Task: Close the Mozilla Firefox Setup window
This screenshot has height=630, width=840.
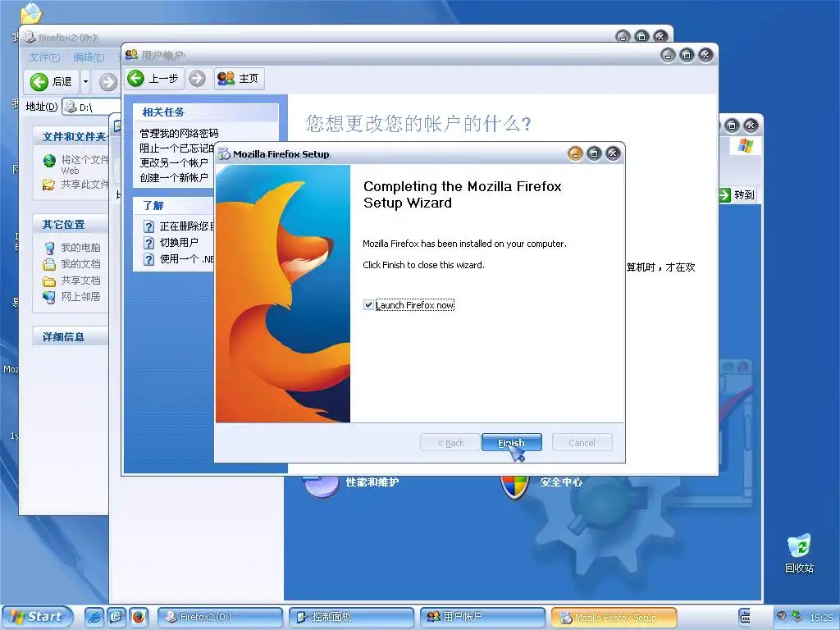Action: [613, 154]
